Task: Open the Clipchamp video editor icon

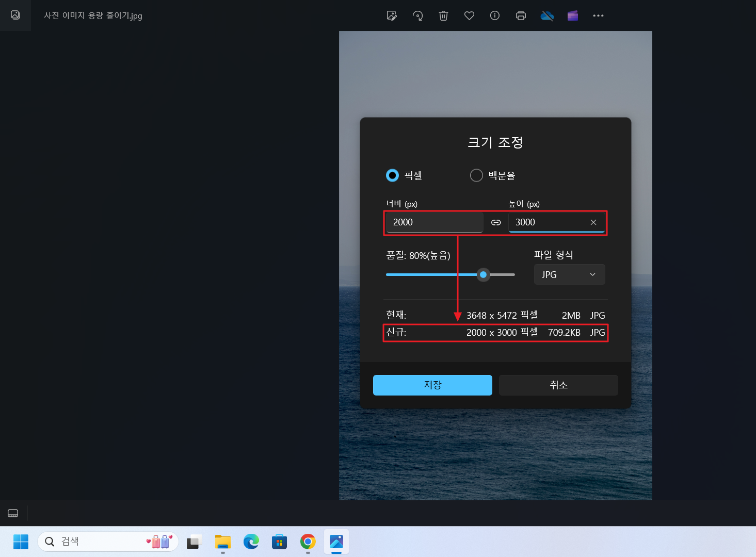Action: (x=573, y=15)
